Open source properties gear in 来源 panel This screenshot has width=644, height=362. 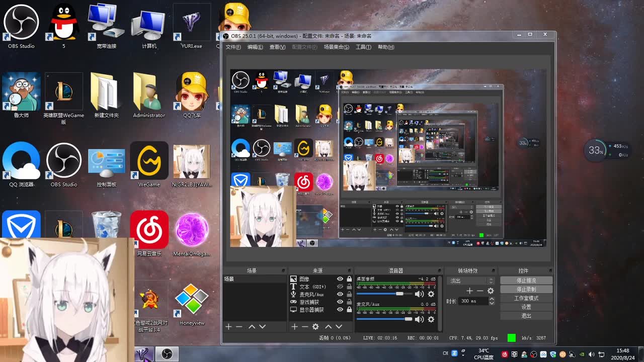tap(315, 327)
